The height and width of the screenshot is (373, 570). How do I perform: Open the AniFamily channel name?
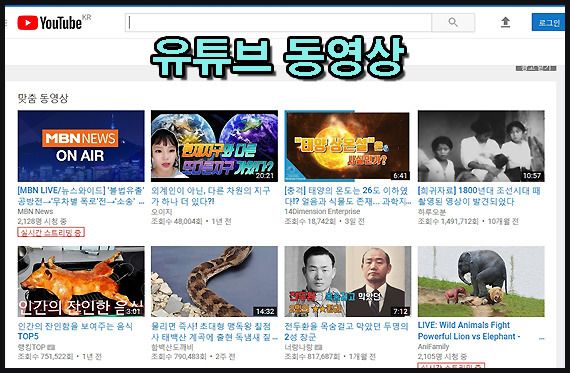(433, 346)
